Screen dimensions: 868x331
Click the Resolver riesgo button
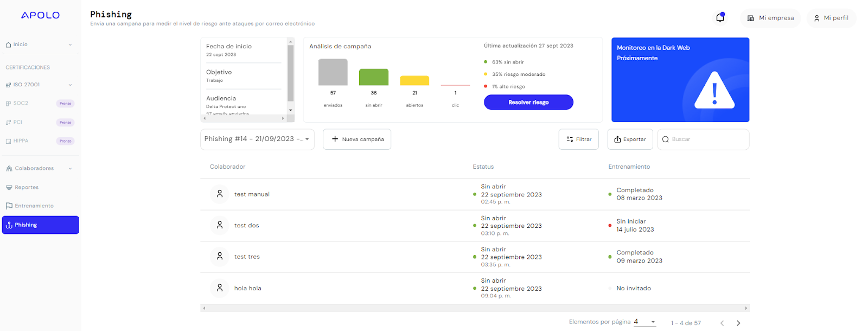click(528, 102)
